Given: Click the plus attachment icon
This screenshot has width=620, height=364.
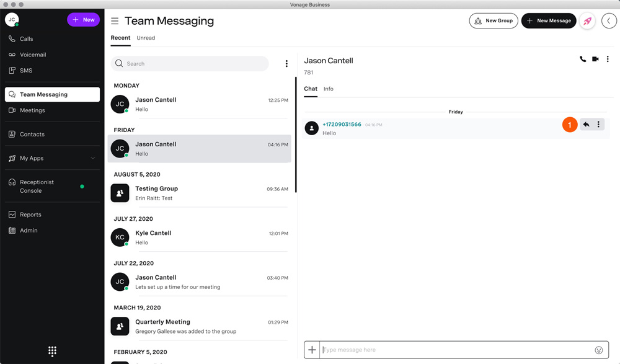Looking at the screenshot, I should 312,350.
